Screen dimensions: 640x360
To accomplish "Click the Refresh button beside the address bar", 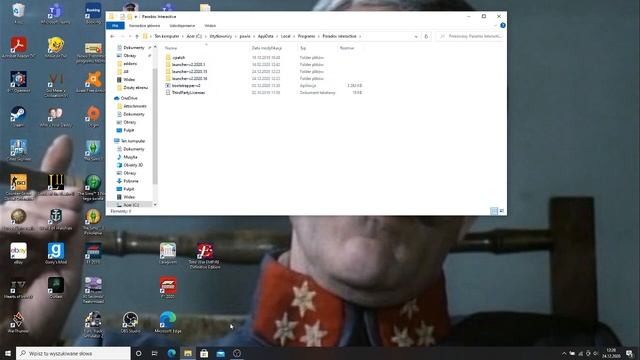I will coord(426,36).
